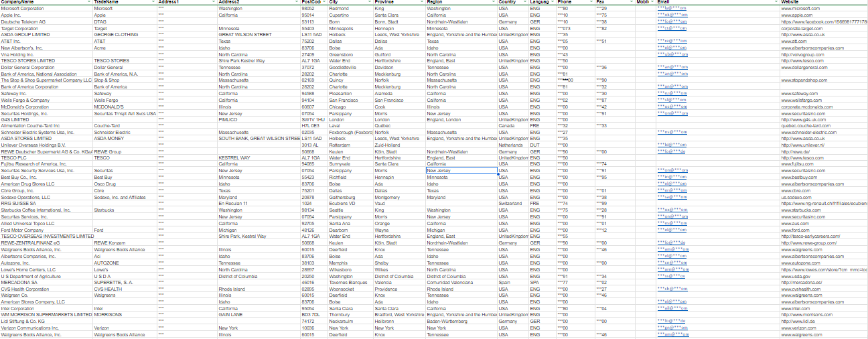Screen dimensions: 868x339
Task: Open the Address1 column filter dropdown
Action: click(214, 3)
